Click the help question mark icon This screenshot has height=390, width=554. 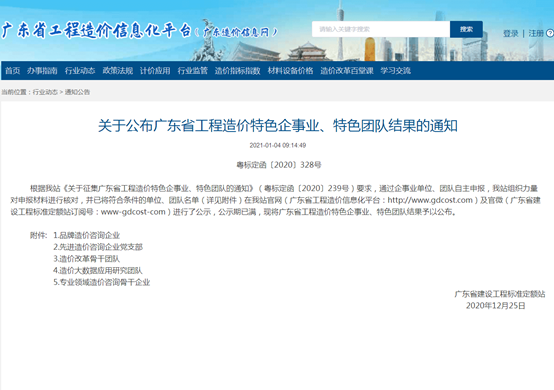pyautogui.click(x=550, y=33)
